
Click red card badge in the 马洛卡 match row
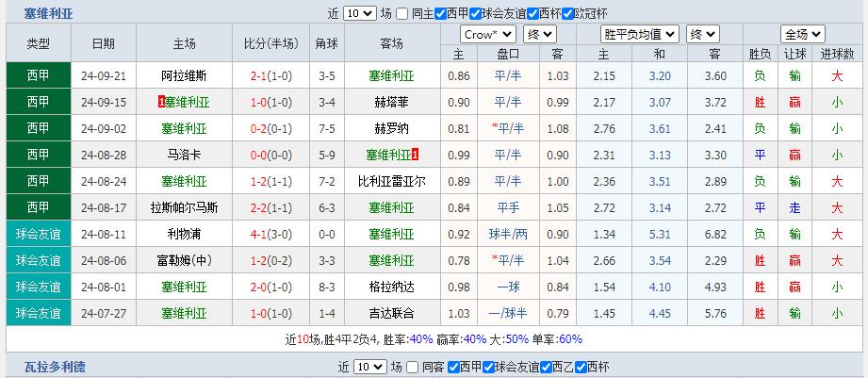point(416,154)
